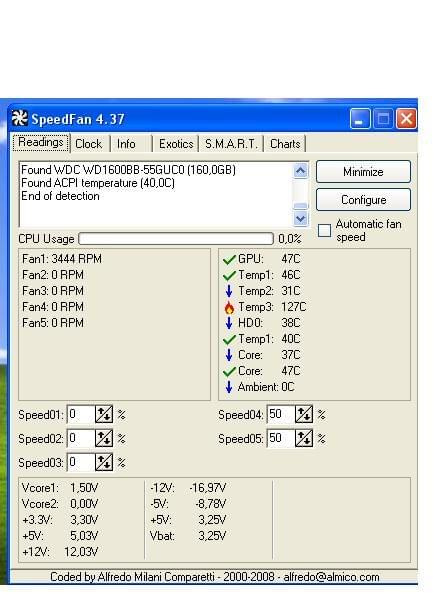Click the CPU Usage progress bar

pyautogui.click(x=176, y=239)
